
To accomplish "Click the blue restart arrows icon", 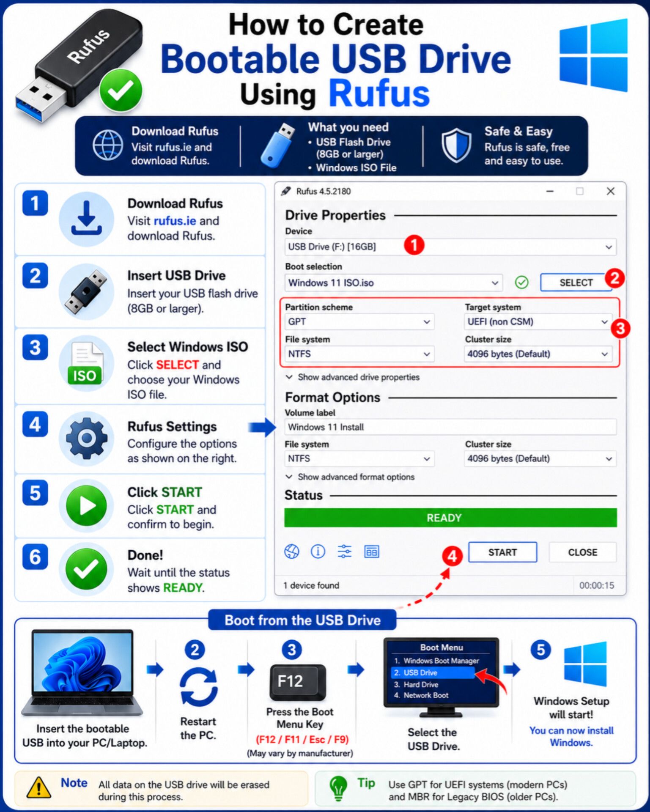I will (198, 687).
